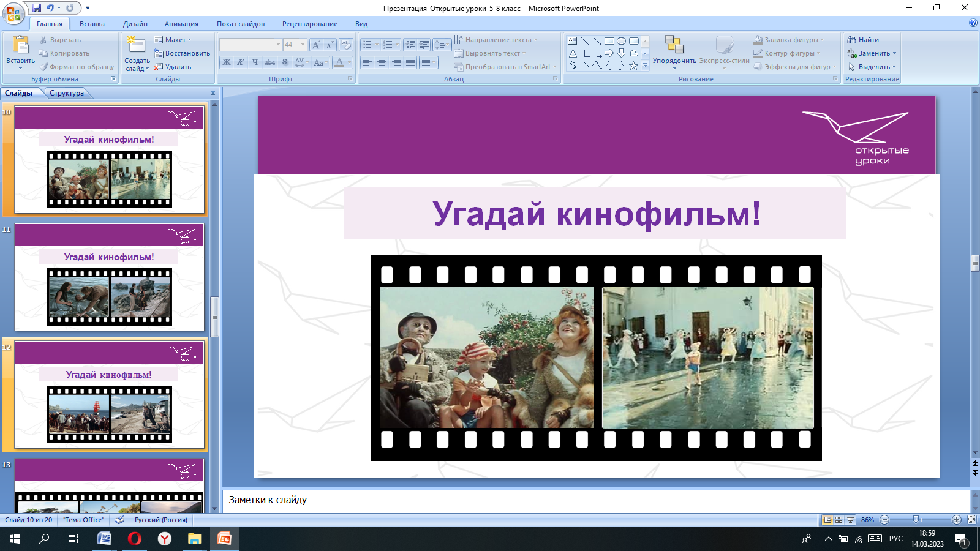Select slide 12 thumbnail
Image resolution: width=980 pixels, height=551 pixels.
tap(109, 394)
